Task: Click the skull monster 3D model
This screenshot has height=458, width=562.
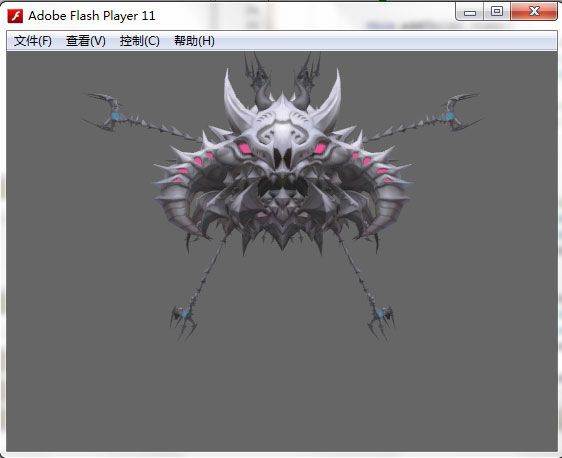Action: coord(282,195)
